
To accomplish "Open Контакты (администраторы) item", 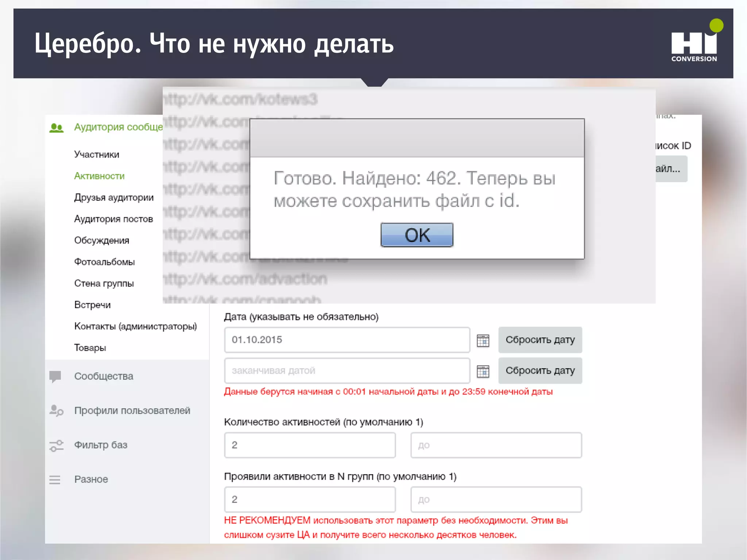I will [135, 326].
